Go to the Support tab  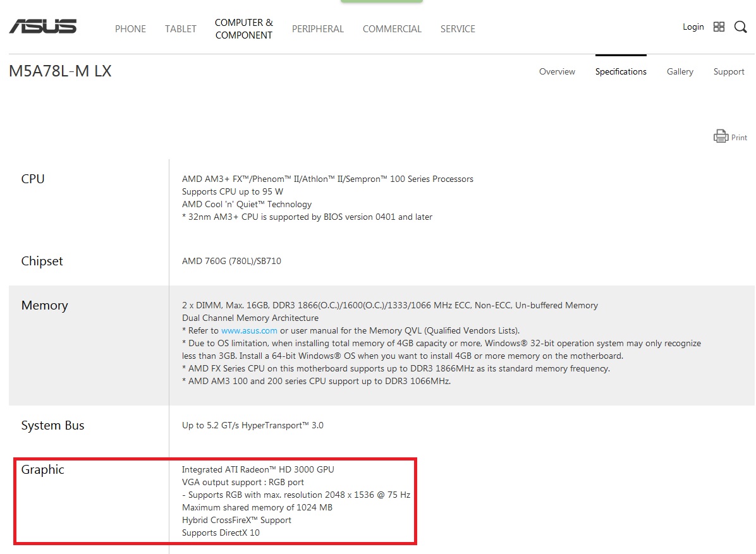coord(729,72)
